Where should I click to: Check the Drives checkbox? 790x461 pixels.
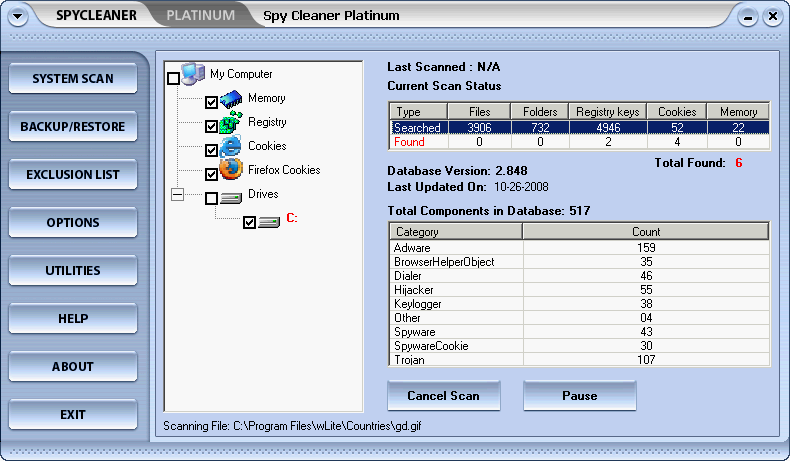(211, 199)
